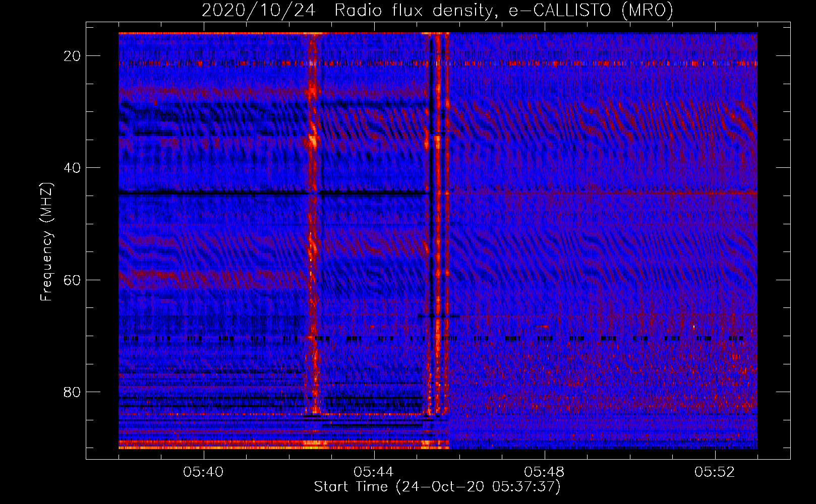Click the 20 MHz frequency tick label
Image resolution: width=816 pixels, height=504 pixels.
[x=72, y=56]
